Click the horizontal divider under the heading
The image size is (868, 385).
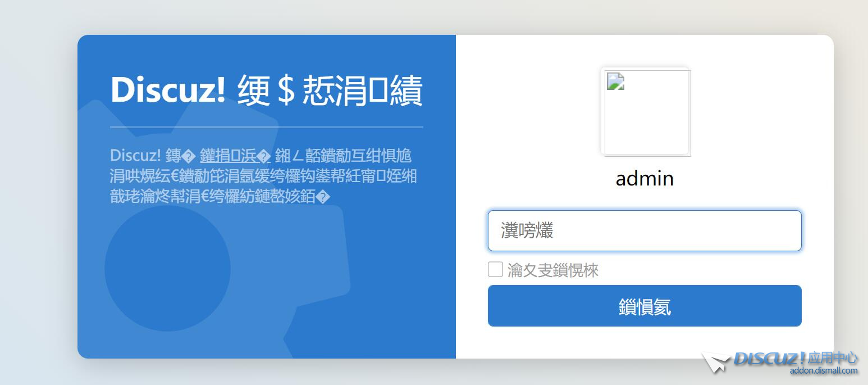[267, 127]
